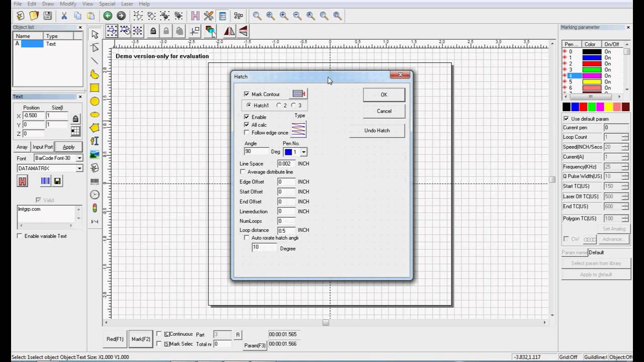Toggle Use default param checkbox
Viewport: 644px width, 362px height.
(x=567, y=119)
